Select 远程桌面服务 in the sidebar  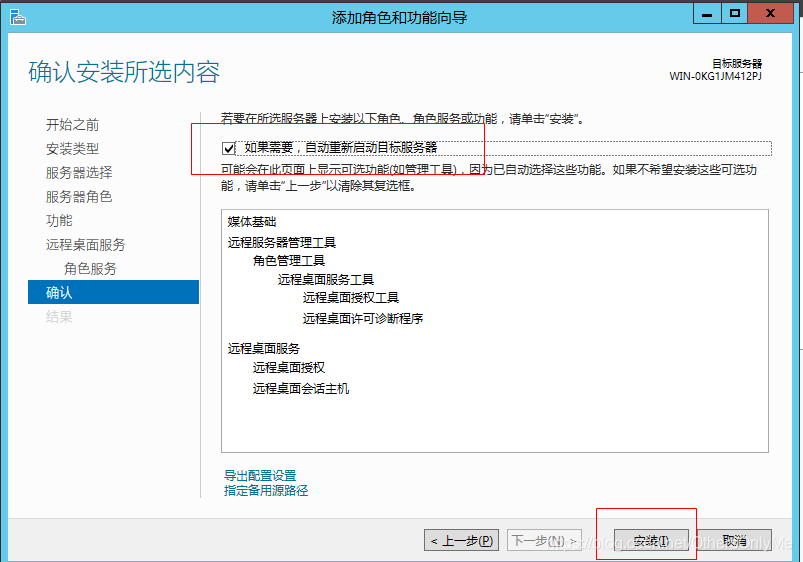pos(86,245)
